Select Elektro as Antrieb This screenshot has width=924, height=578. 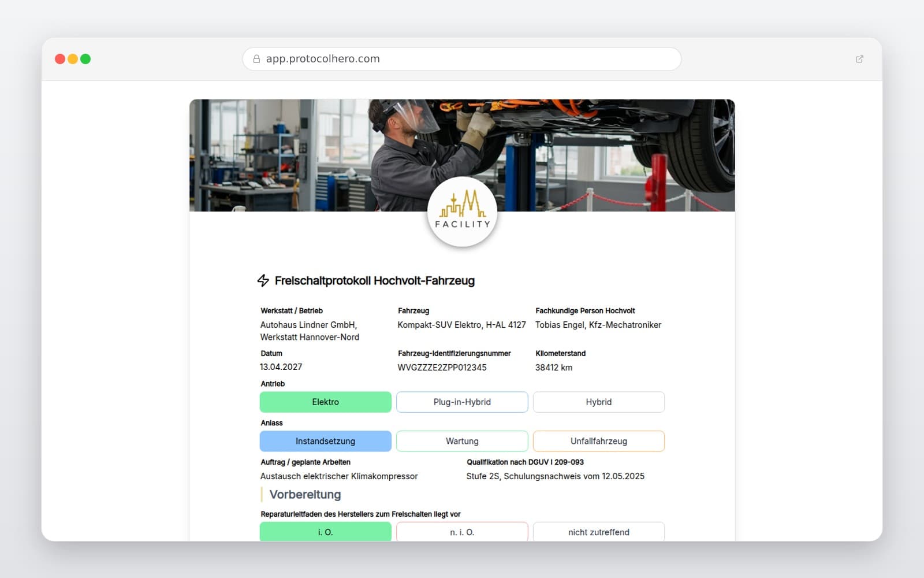326,402
